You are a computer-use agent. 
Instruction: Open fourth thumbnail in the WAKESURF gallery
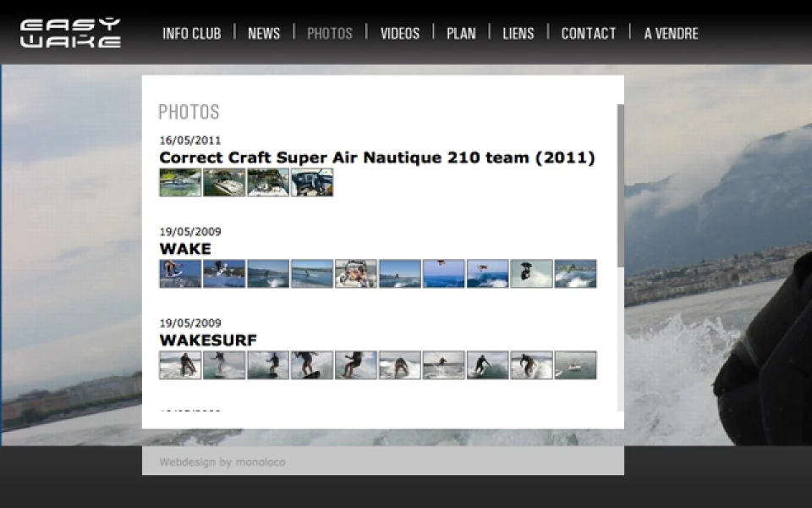coord(312,365)
